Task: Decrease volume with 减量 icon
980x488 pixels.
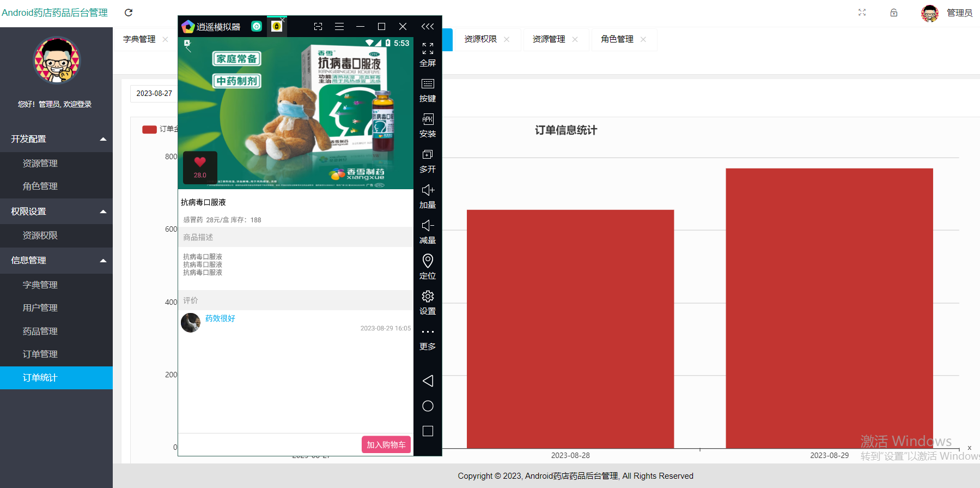Action: (428, 232)
